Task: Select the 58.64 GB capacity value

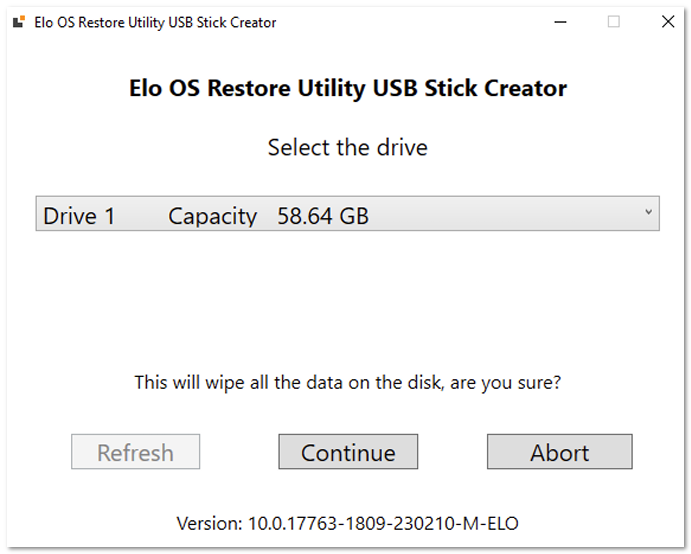Action: tap(323, 216)
